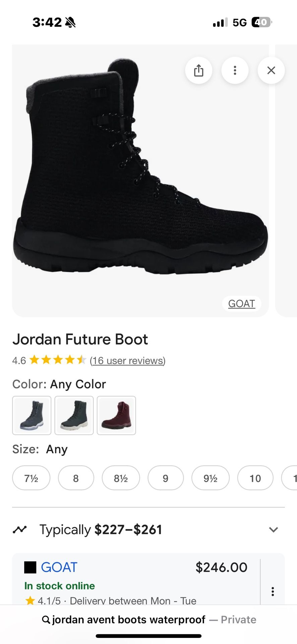The image size is (297, 644).
Task: Expand the typical price range chevron
Action: (274, 530)
